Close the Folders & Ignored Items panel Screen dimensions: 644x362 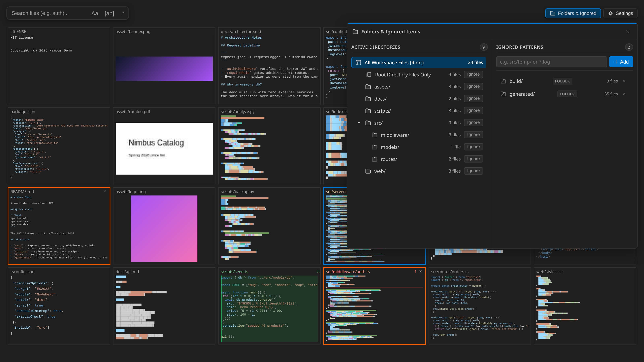[628, 32]
